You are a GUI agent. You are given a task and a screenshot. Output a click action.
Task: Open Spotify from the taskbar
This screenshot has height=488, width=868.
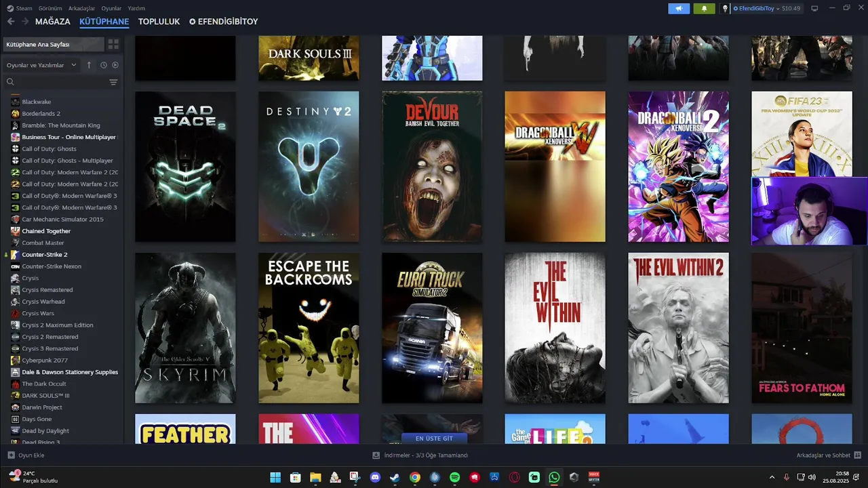pyautogui.click(x=454, y=477)
